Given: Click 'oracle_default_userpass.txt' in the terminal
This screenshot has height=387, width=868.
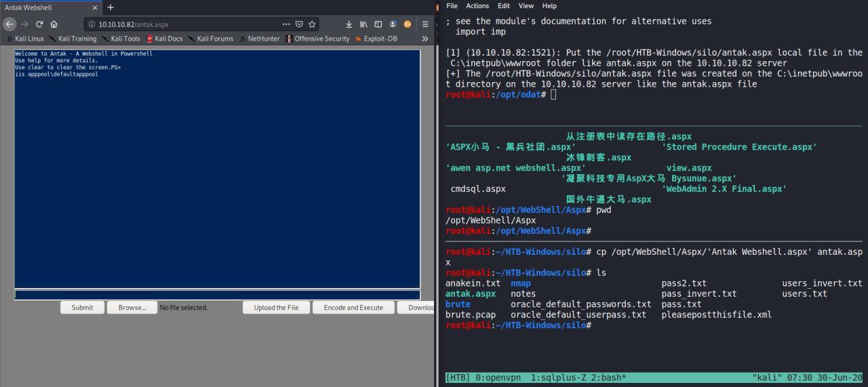Looking at the screenshot, I should tap(578, 314).
